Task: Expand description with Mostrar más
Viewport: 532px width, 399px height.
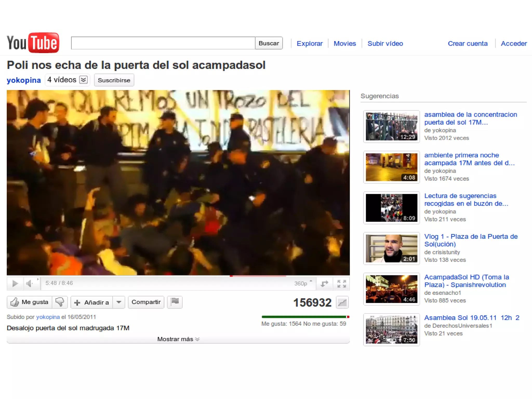Action: point(178,339)
